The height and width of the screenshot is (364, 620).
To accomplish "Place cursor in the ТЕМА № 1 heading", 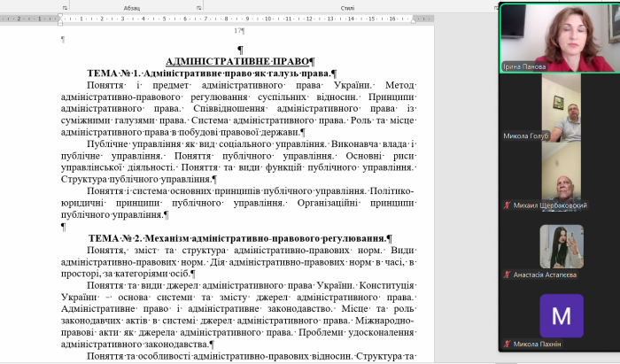I will pyautogui.click(x=212, y=74).
